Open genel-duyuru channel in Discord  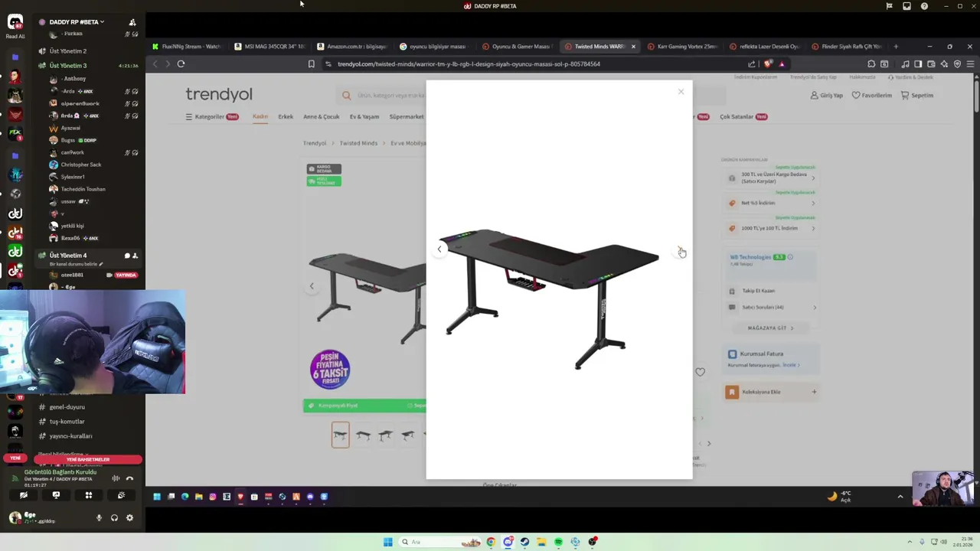67,407
